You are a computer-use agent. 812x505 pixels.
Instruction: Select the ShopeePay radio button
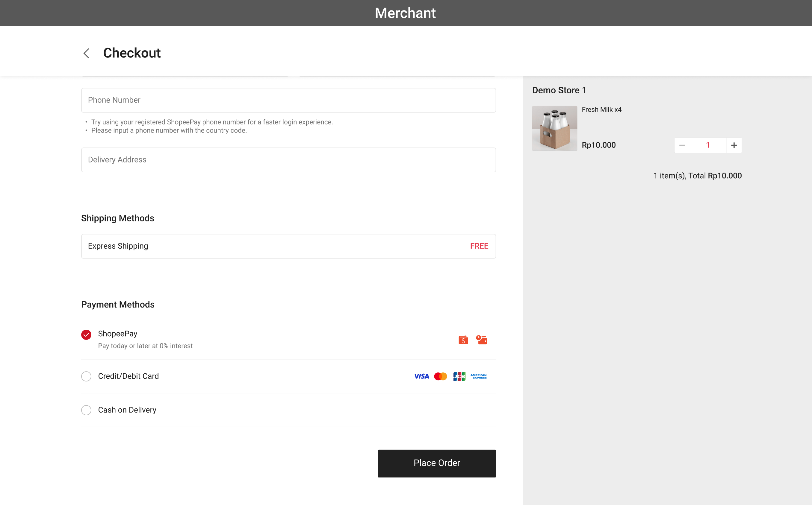coord(86,333)
